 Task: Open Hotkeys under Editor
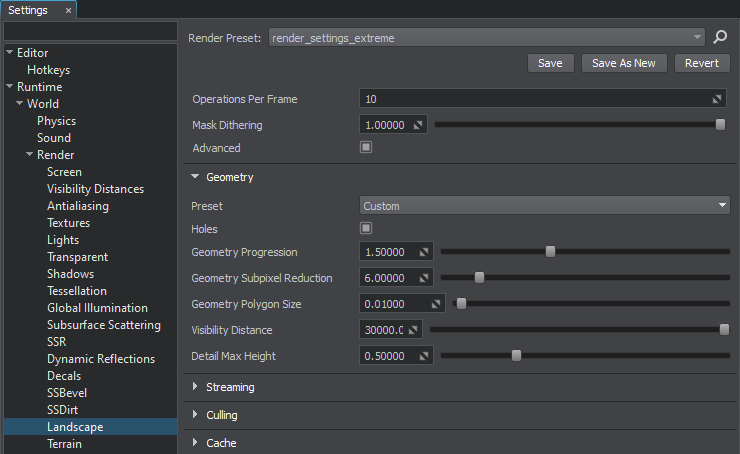(48, 70)
